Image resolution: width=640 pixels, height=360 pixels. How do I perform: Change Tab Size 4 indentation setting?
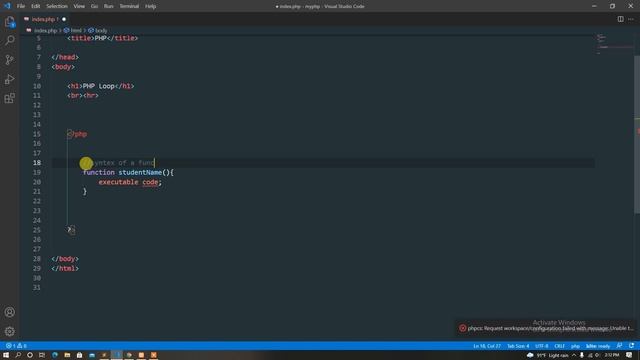click(518, 346)
